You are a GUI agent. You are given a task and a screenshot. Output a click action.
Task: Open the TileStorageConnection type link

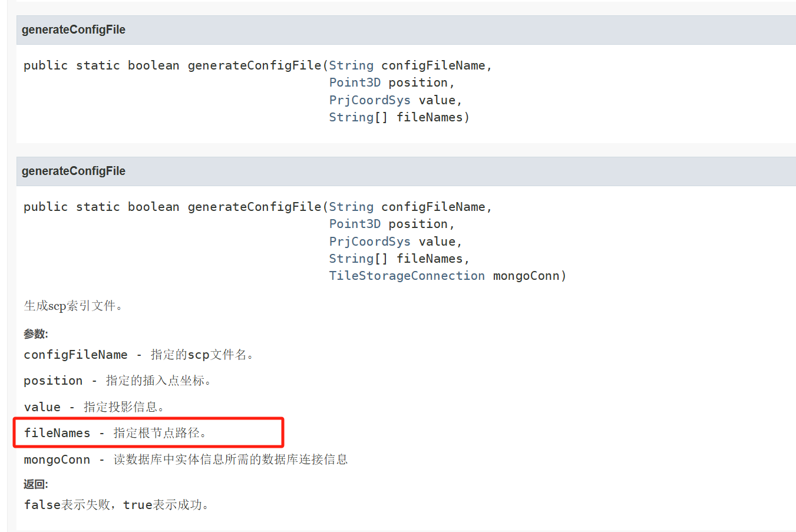407,276
